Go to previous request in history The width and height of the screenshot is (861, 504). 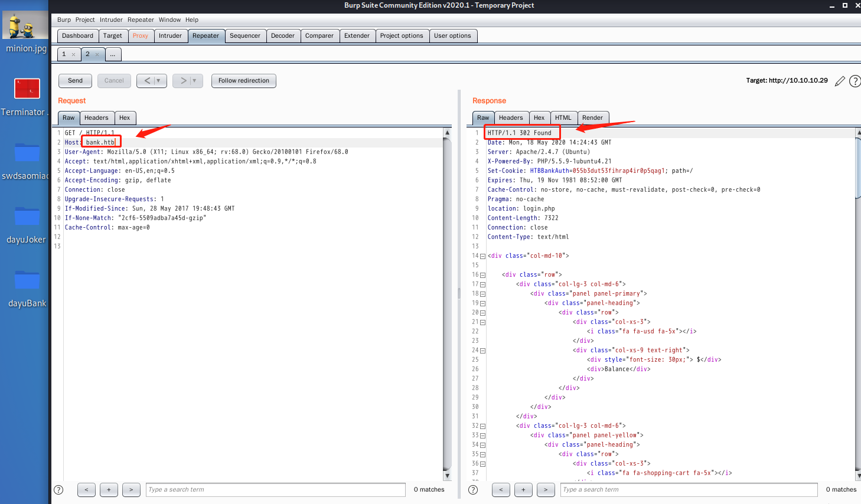147,81
